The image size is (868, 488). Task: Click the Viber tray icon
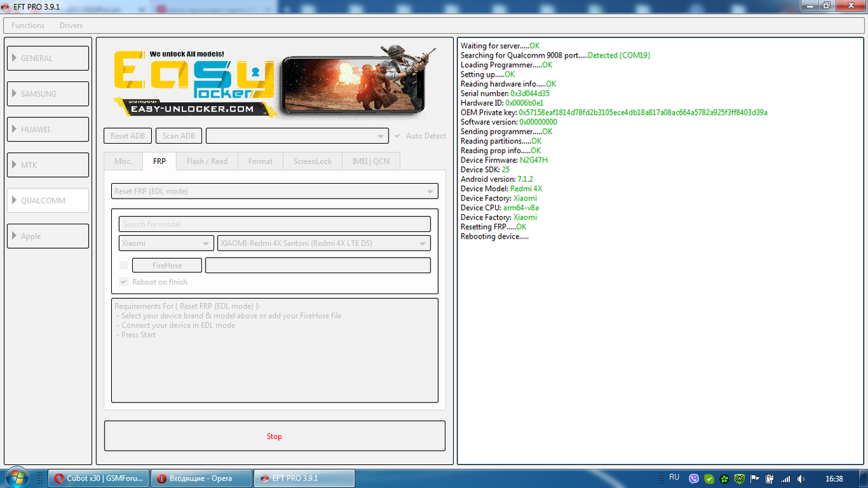pyautogui.click(x=694, y=479)
